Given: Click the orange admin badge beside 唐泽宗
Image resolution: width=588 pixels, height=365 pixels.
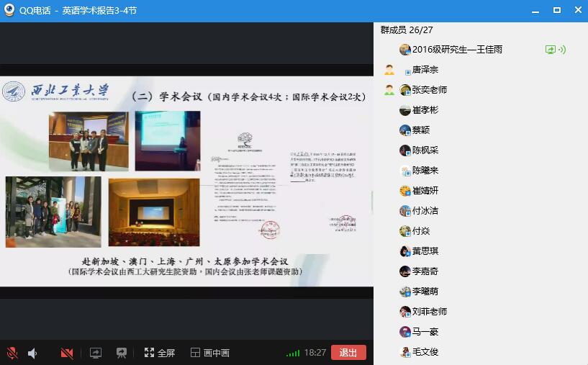Looking at the screenshot, I should 389,70.
